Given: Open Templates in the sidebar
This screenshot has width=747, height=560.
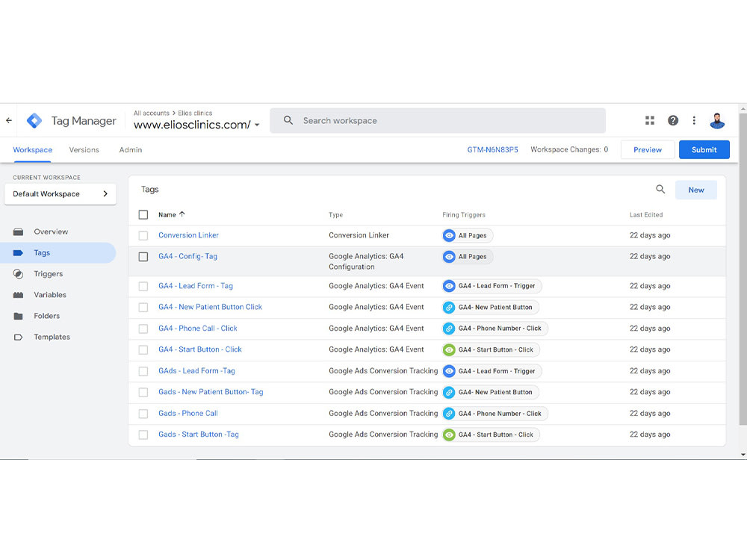Looking at the screenshot, I should 52,337.
